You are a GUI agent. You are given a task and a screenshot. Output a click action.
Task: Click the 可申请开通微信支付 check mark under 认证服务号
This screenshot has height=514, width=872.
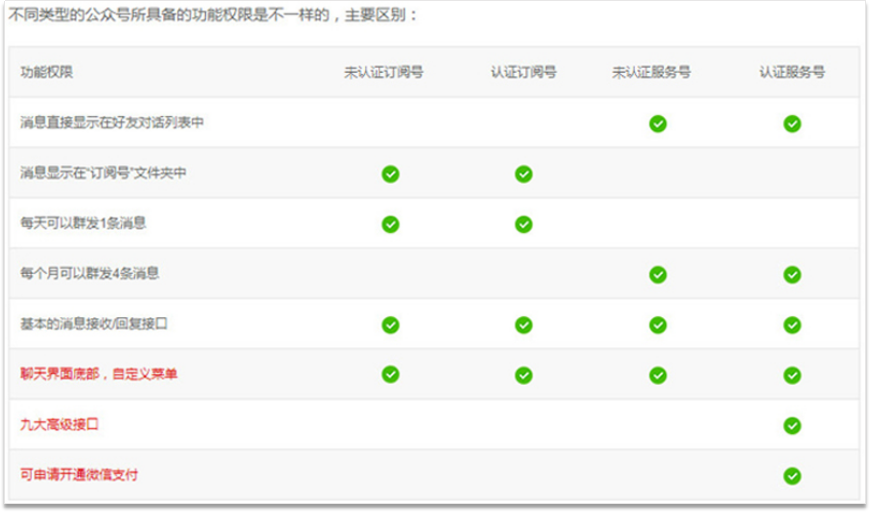[x=792, y=476]
